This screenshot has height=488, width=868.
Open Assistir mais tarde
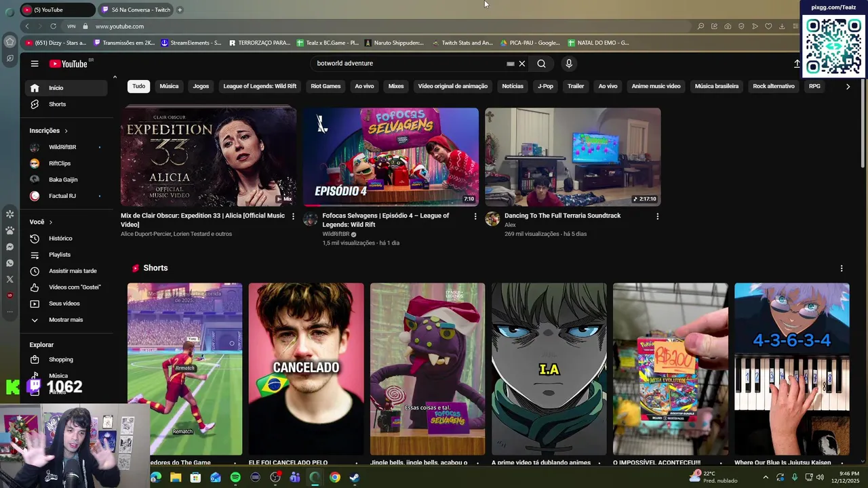(x=66, y=271)
